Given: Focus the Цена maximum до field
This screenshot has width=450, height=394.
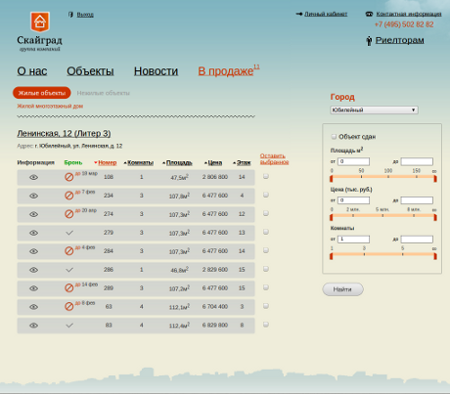Looking at the screenshot, I should (x=417, y=200).
